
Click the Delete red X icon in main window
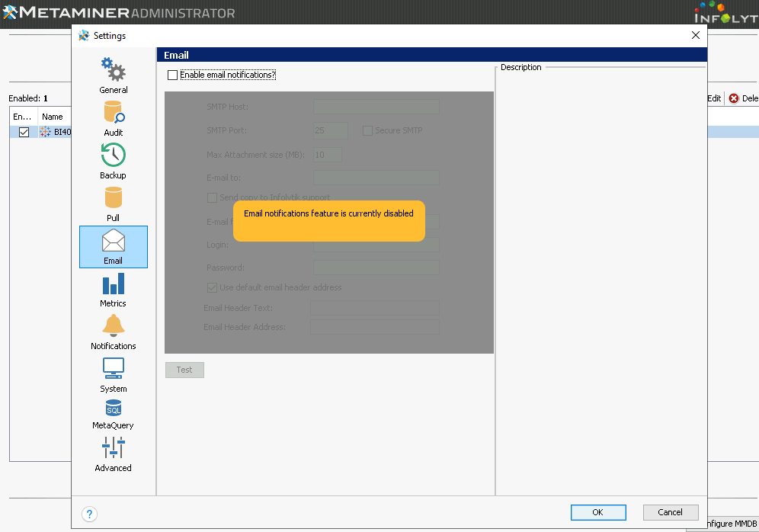pos(734,98)
